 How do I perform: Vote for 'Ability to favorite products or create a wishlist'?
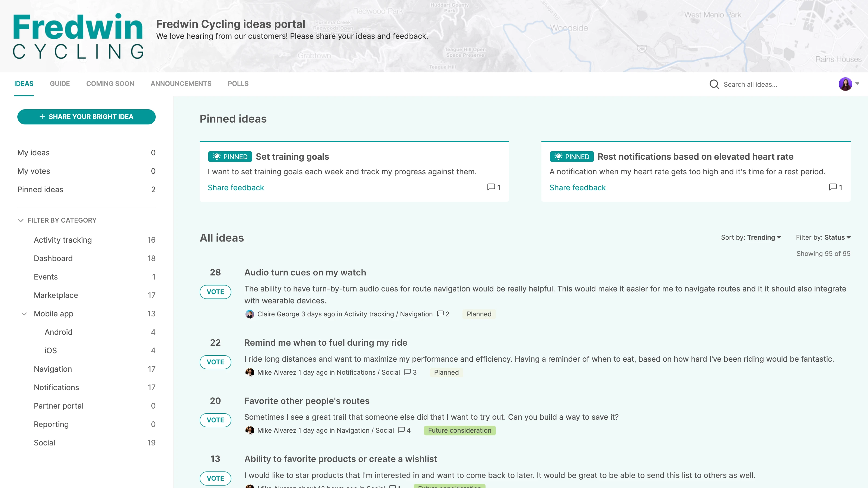[x=215, y=478]
